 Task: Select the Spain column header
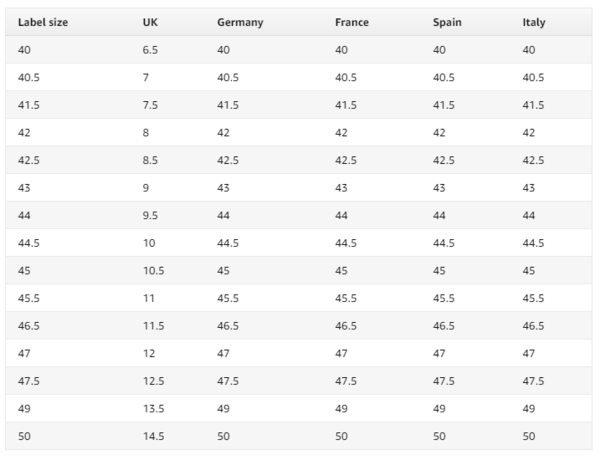pyautogui.click(x=447, y=23)
